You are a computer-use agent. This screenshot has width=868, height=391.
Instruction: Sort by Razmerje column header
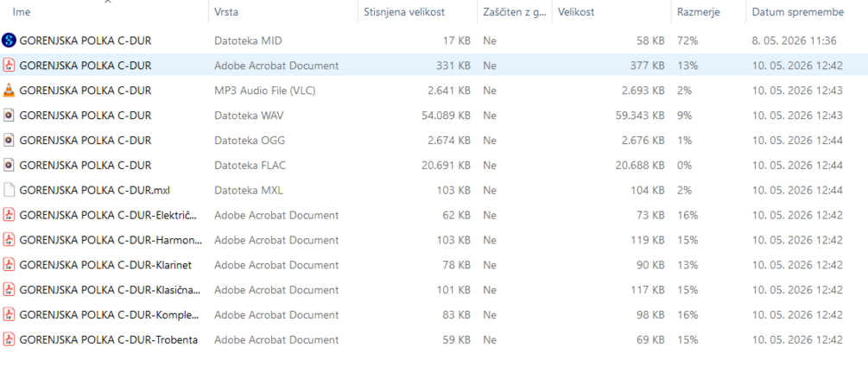pyautogui.click(x=699, y=11)
